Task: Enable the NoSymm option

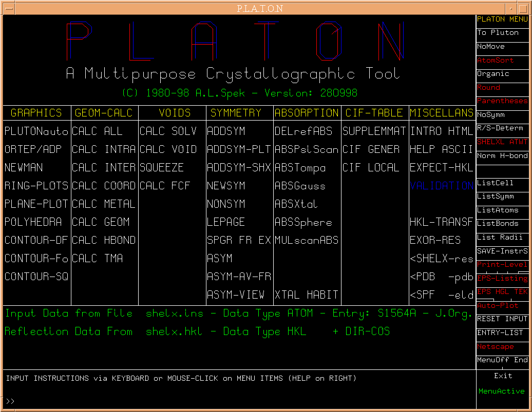Action: coord(490,114)
